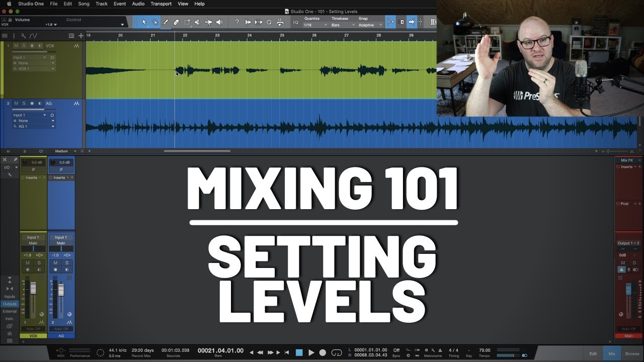Open the track list icon above tracks
644x362 pixels.
click(x=5, y=36)
